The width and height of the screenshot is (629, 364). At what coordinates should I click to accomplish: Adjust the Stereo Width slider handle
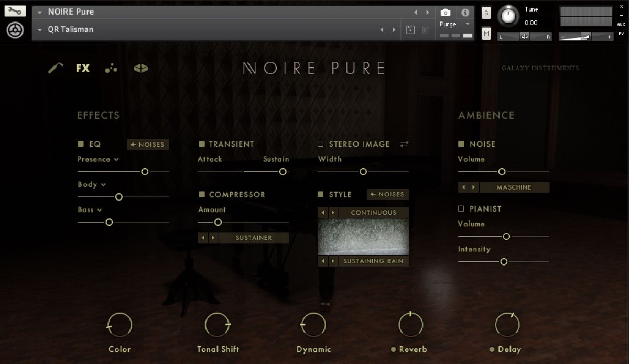point(363,171)
